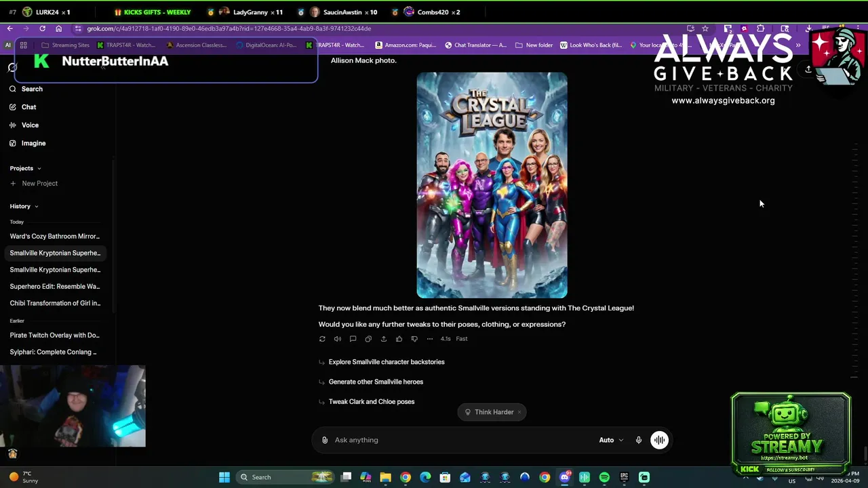Open File Explorer from taskbar
Image resolution: width=868 pixels, height=488 pixels.
[x=385, y=477]
